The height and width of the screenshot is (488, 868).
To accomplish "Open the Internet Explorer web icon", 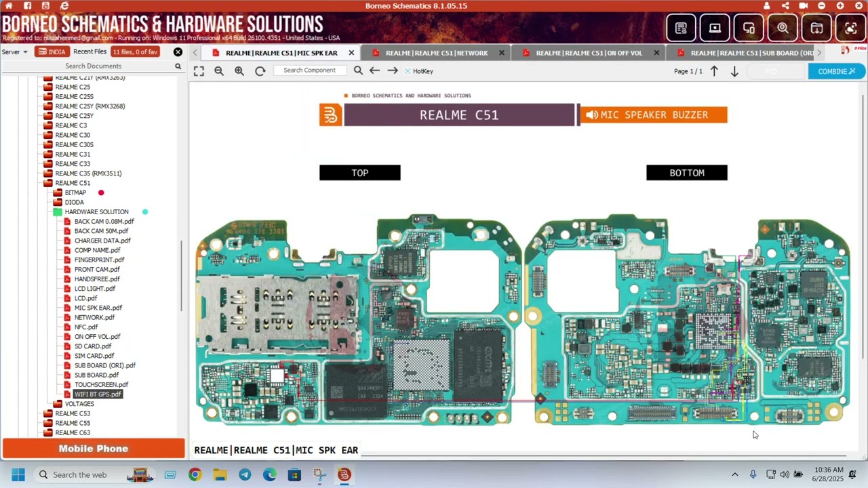I will pyautogui.click(x=64, y=5).
